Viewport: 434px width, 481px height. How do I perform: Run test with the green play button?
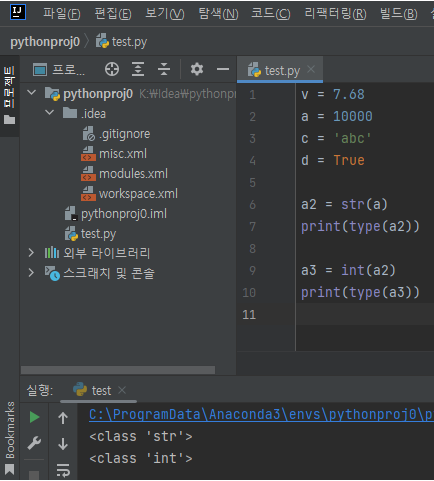click(34, 417)
